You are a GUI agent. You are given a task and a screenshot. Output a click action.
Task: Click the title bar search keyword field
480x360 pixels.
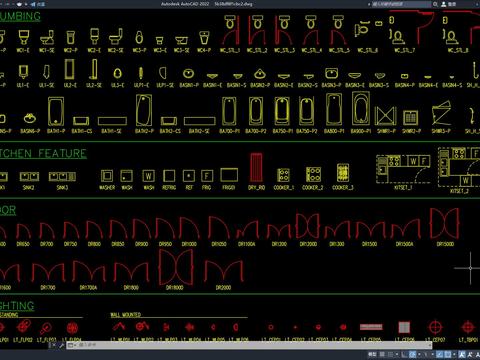click(x=401, y=4)
